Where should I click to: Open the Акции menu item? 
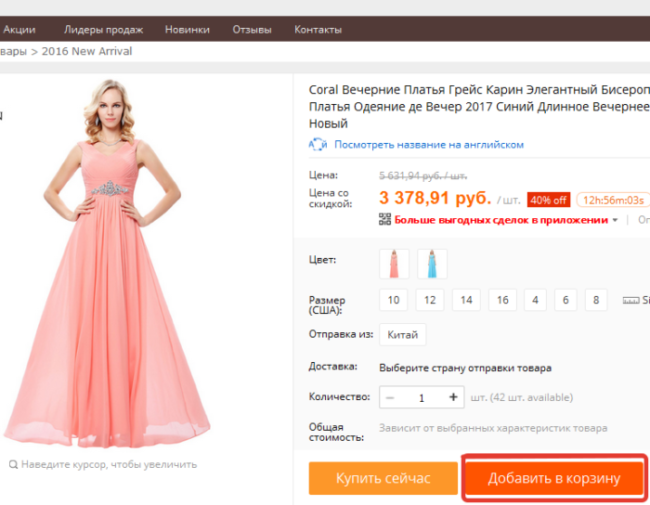19,30
